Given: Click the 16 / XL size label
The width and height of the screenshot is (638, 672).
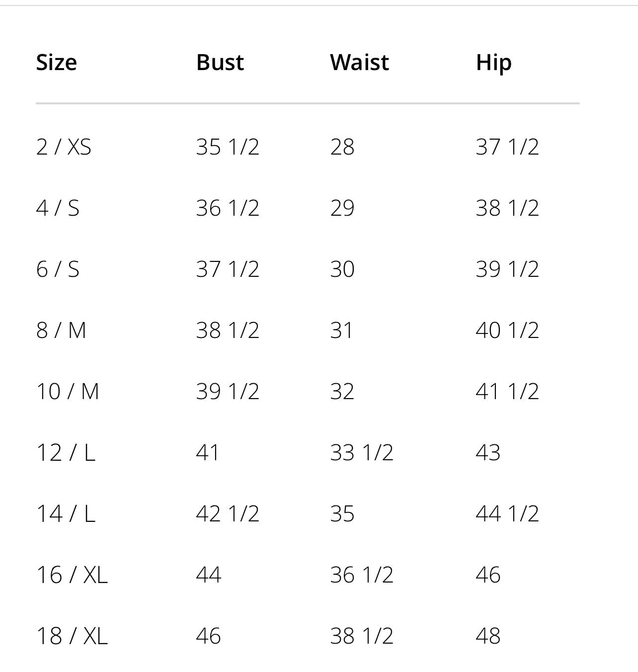Looking at the screenshot, I should [72, 575].
